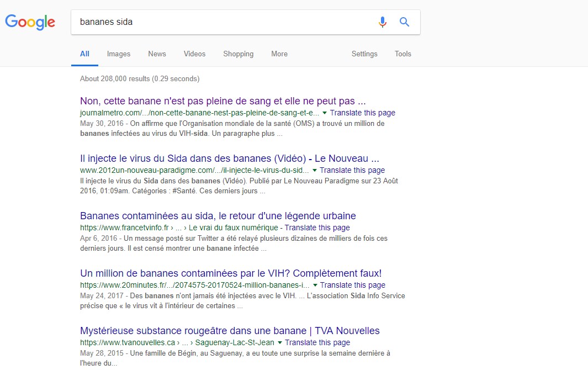588x370 pixels.
Task: Expand dropdown arrow next to 2012un-nouveau-paradigme.com URL
Action: point(315,170)
